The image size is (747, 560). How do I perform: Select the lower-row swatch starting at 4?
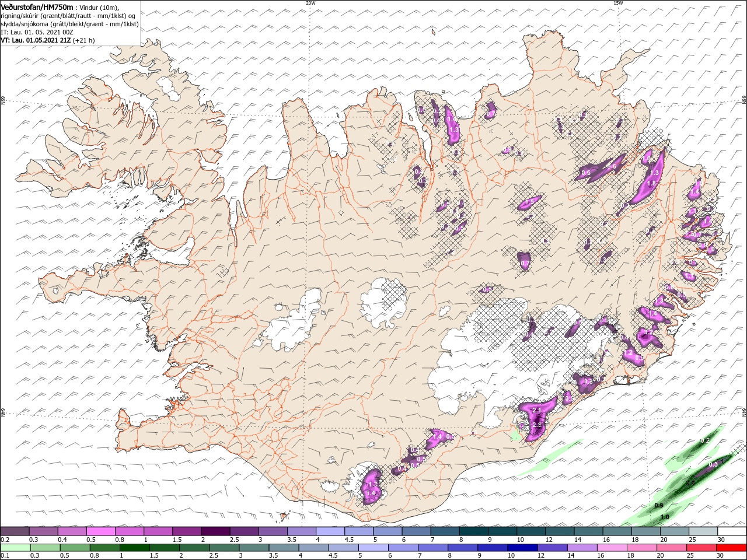[313, 548]
